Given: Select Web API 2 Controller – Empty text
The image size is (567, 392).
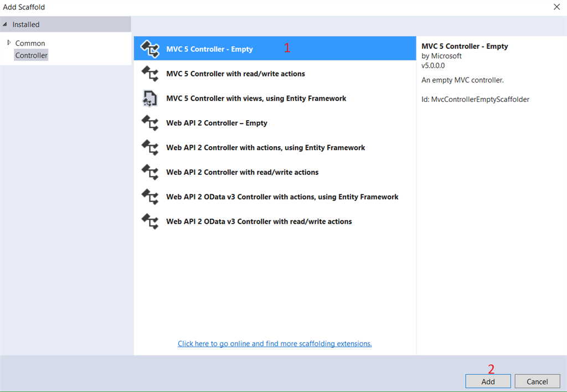Looking at the screenshot, I should (x=217, y=123).
